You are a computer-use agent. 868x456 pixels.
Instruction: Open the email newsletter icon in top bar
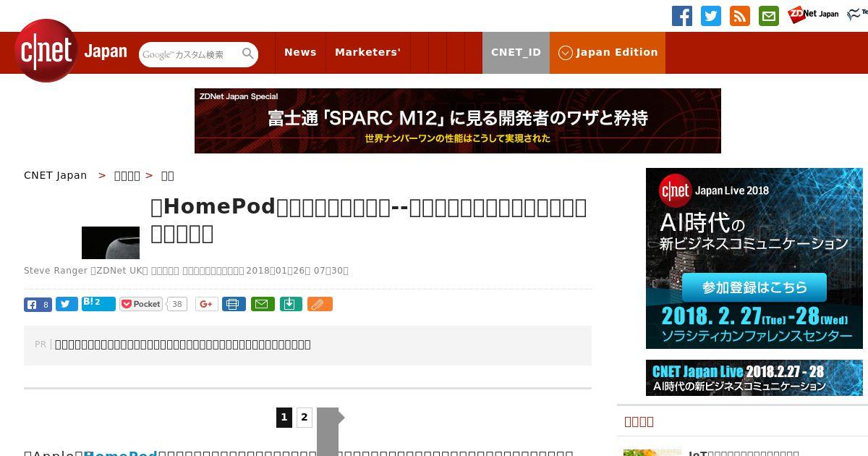769,16
